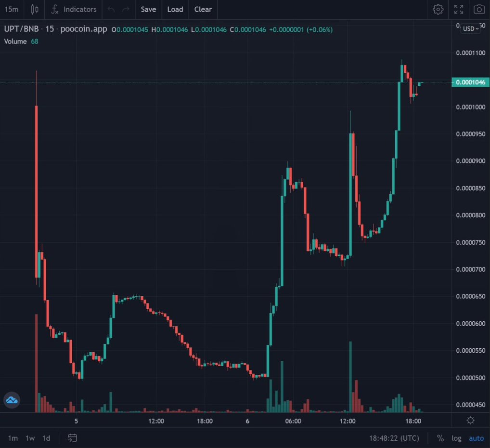This screenshot has width=490, height=448.
Task: Click the close value C0.0001046 in legend
Action: [248, 30]
